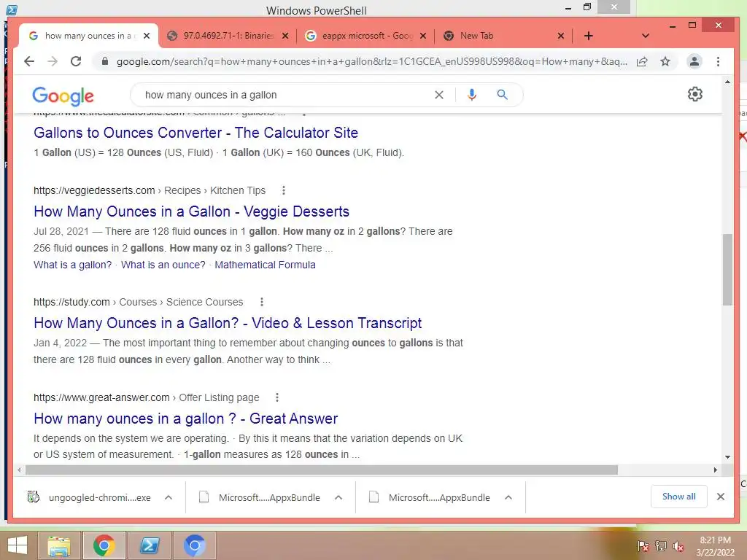Open Chromium from the taskbar
Image resolution: width=747 pixels, height=560 pixels.
coord(194,545)
